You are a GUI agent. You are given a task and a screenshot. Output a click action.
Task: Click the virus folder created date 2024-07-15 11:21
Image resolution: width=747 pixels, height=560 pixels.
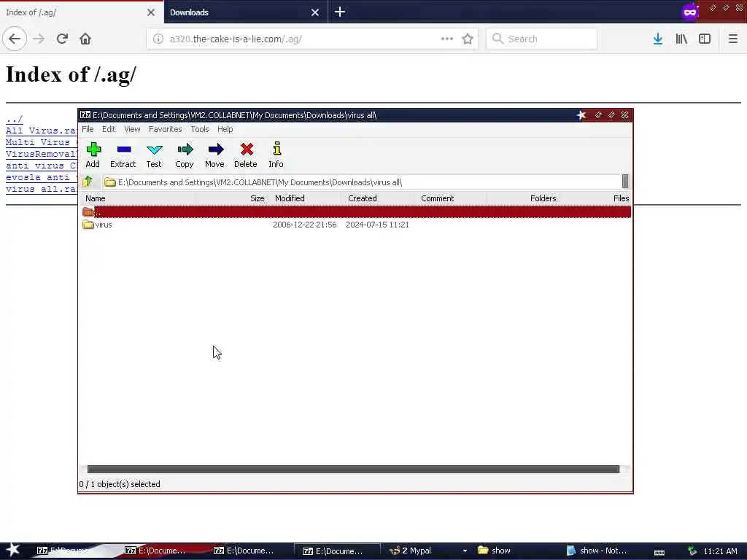click(377, 225)
